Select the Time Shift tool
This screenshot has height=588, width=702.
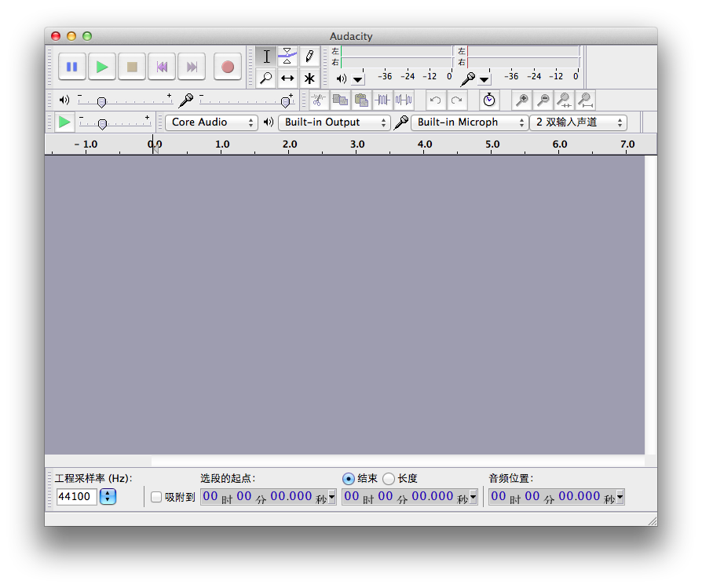tap(287, 79)
